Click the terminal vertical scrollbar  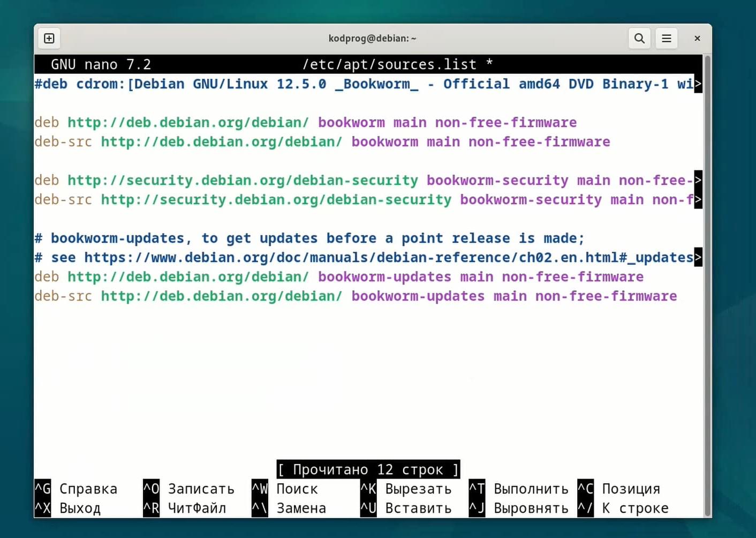[707, 286]
